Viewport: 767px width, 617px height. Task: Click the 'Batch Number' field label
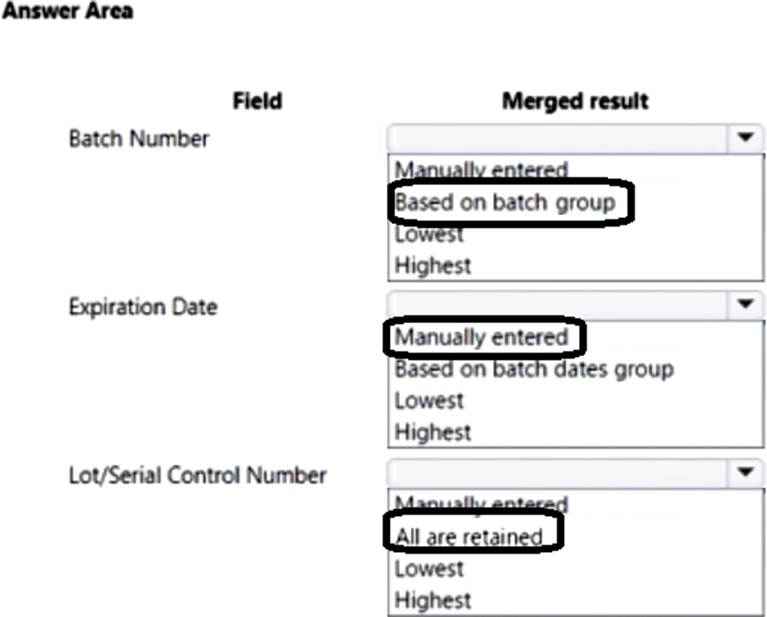pos(139,139)
